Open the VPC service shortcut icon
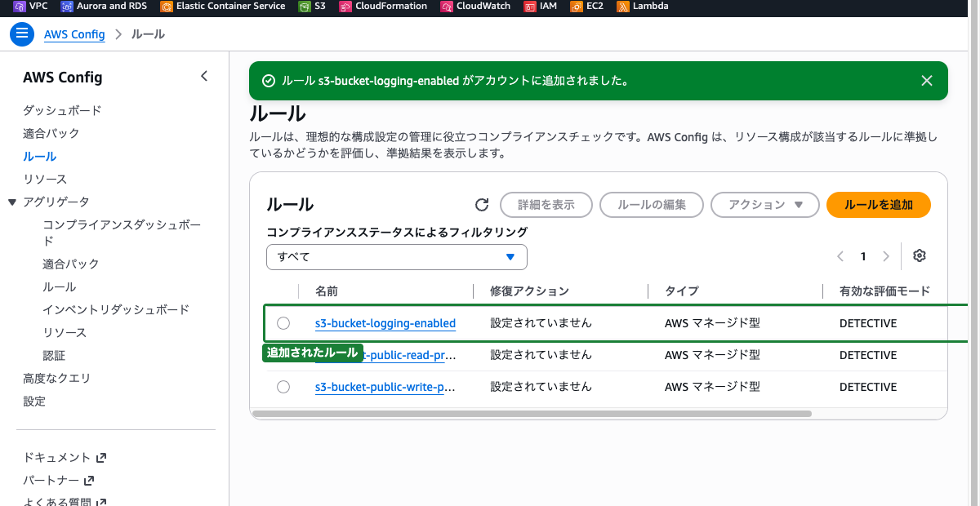Viewport: 980px width, 506px height. coord(20,7)
